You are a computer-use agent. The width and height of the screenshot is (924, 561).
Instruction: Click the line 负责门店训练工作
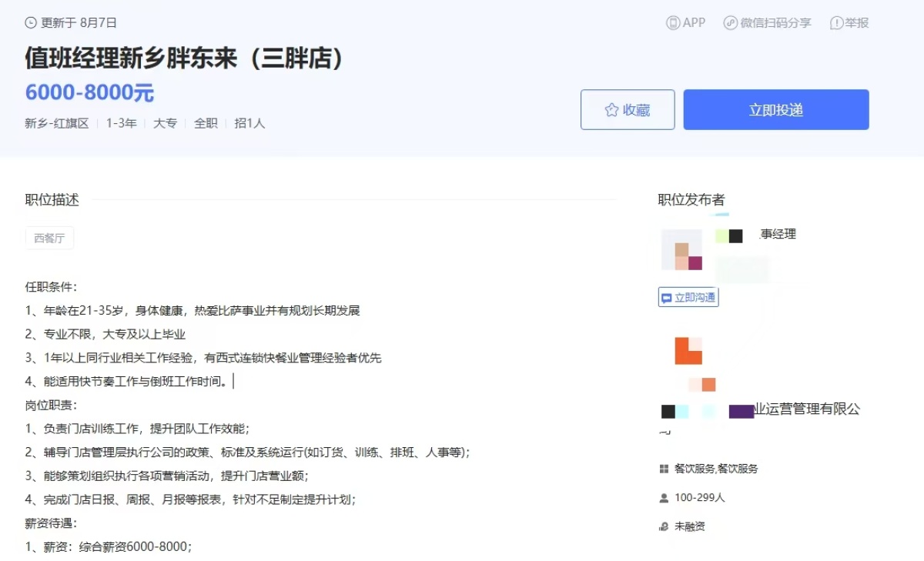point(138,429)
